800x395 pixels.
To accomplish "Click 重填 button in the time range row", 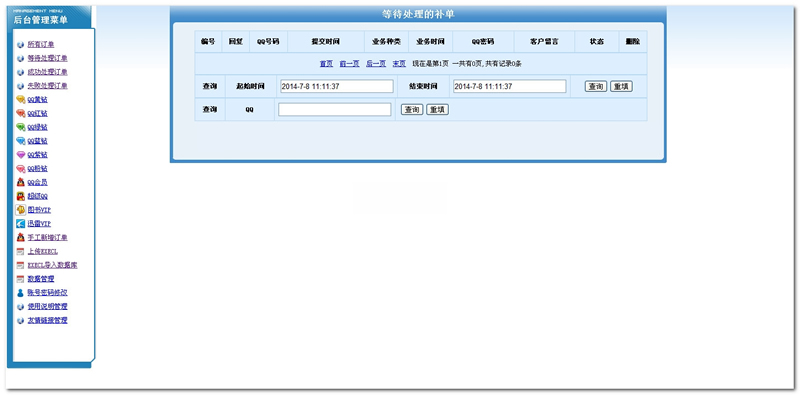I will [621, 86].
